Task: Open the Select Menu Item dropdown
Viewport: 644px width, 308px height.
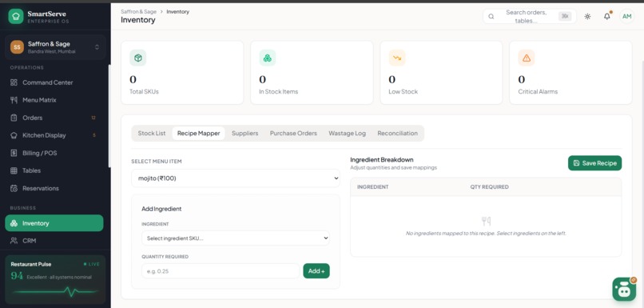Action: [236, 178]
